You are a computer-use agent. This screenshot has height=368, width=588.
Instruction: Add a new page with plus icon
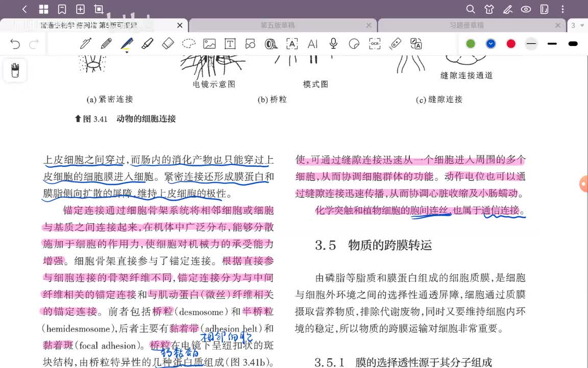coord(80,9)
